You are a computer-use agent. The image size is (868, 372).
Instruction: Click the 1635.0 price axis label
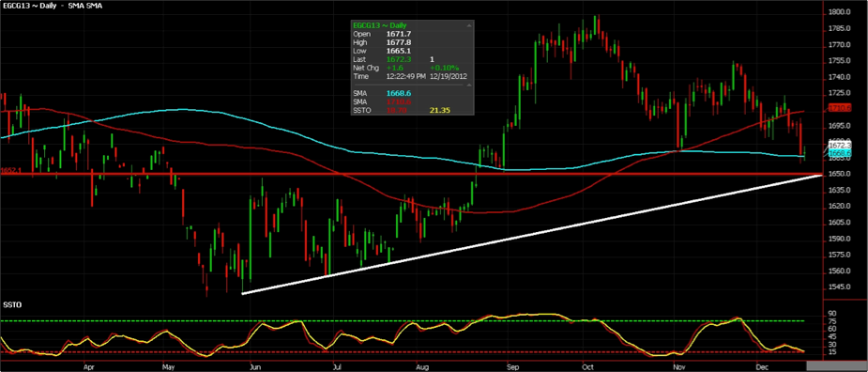pyautogui.click(x=840, y=190)
